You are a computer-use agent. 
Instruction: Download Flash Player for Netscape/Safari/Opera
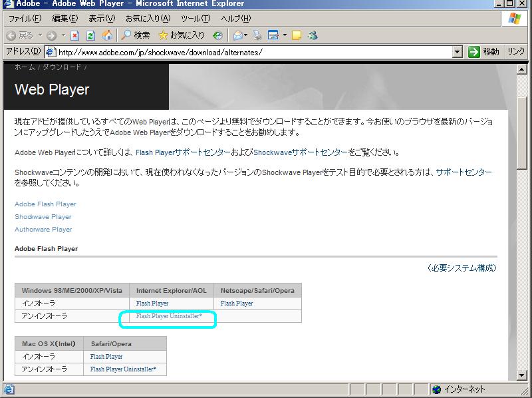click(237, 303)
